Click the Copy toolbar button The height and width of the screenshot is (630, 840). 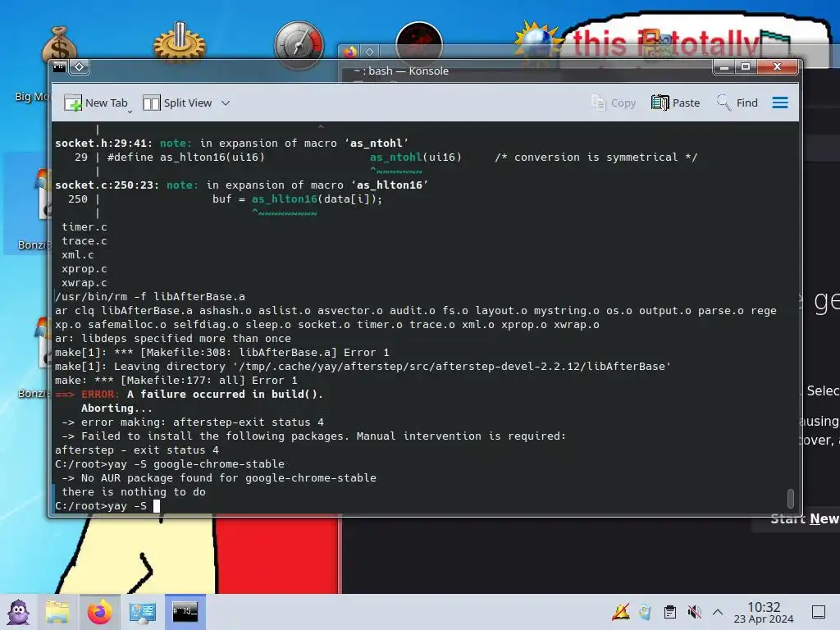(x=613, y=103)
